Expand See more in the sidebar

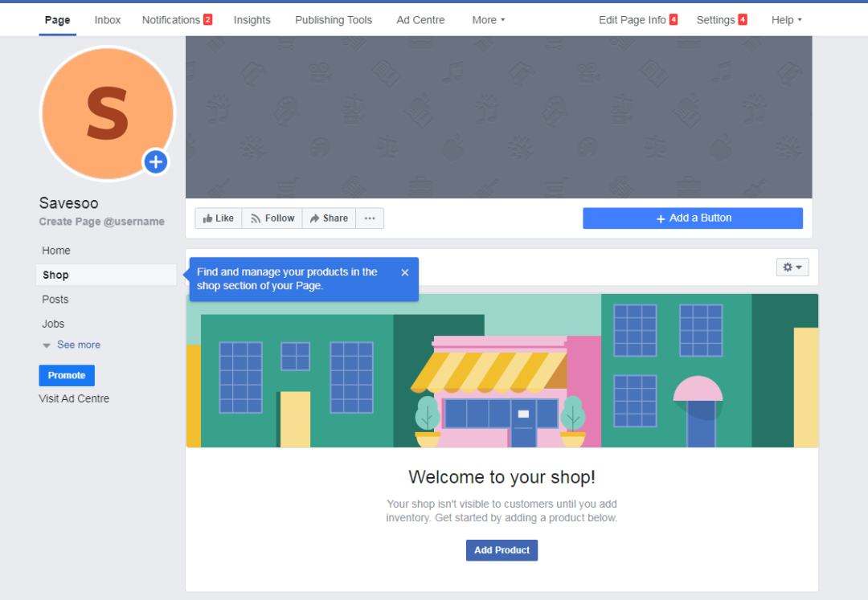[x=72, y=345]
